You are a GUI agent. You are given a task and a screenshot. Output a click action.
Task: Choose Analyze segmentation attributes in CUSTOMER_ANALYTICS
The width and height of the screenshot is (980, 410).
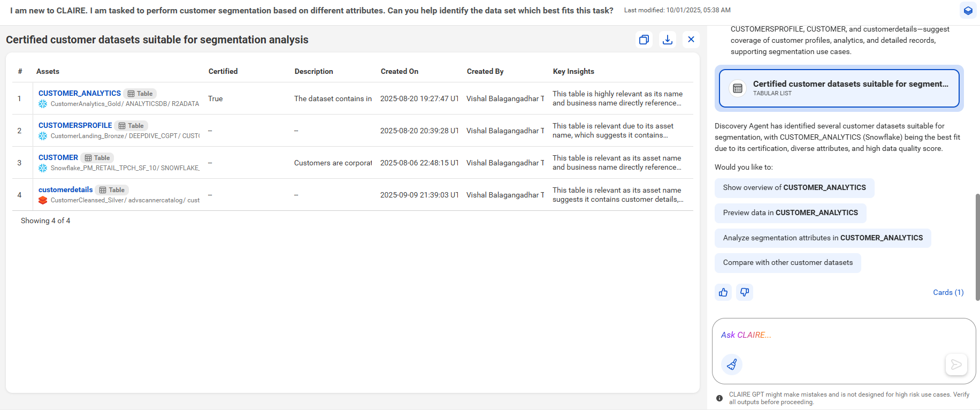tap(823, 238)
